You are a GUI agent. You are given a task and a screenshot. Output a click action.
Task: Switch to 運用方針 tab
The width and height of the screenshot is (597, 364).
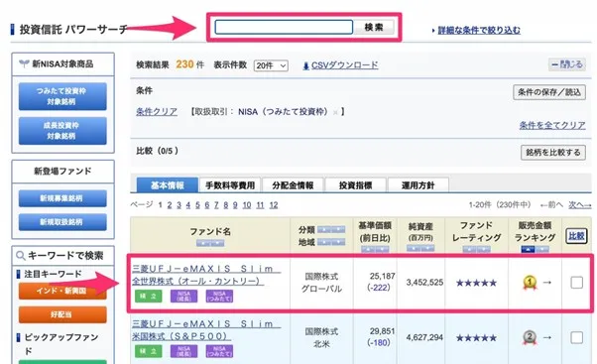(x=418, y=185)
